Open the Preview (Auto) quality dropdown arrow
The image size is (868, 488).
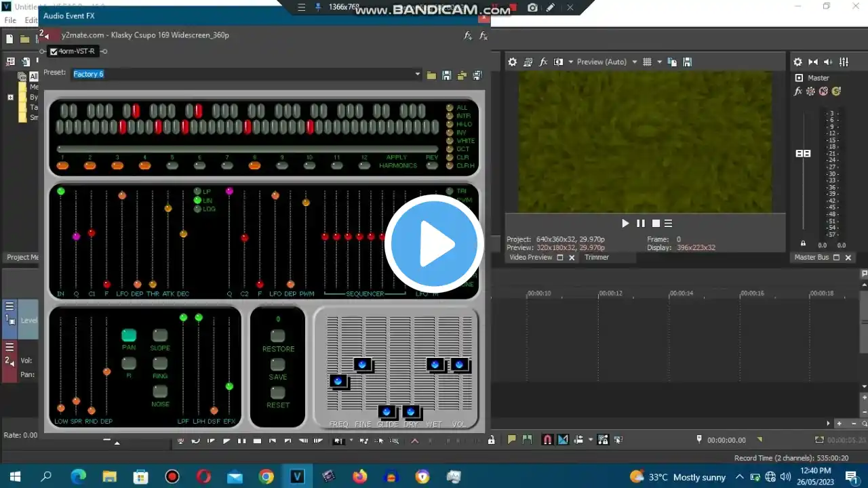(x=635, y=62)
